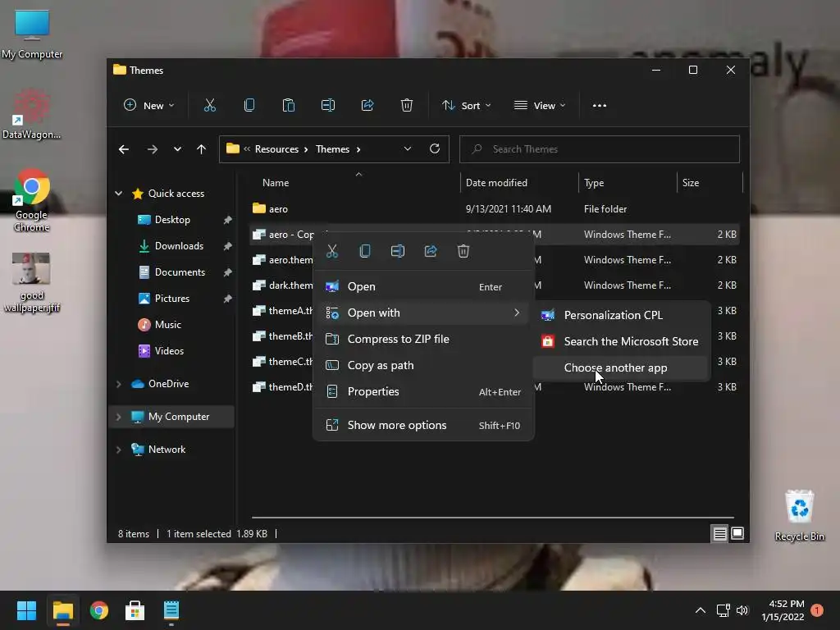Select the good wallpaper.jfif desktop file

coord(32,283)
